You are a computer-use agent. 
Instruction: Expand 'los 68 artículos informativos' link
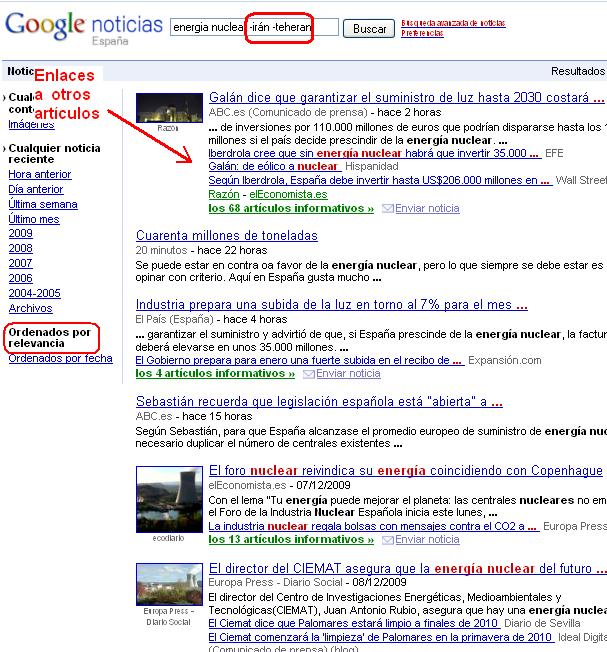point(290,208)
